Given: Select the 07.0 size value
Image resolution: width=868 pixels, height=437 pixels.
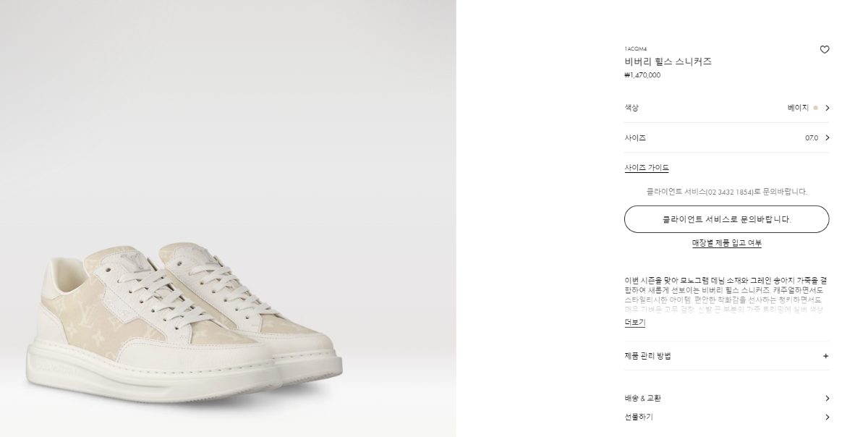Looking at the screenshot, I should point(812,137).
